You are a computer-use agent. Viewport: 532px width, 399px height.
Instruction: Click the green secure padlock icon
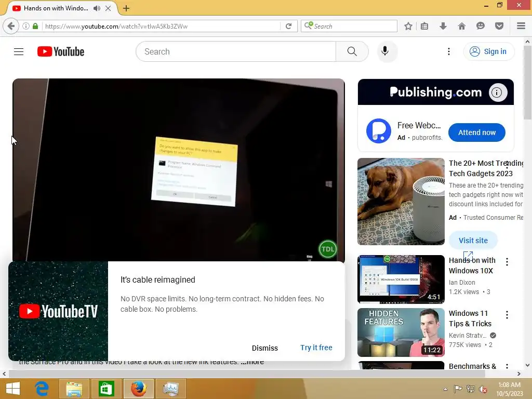(35, 26)
